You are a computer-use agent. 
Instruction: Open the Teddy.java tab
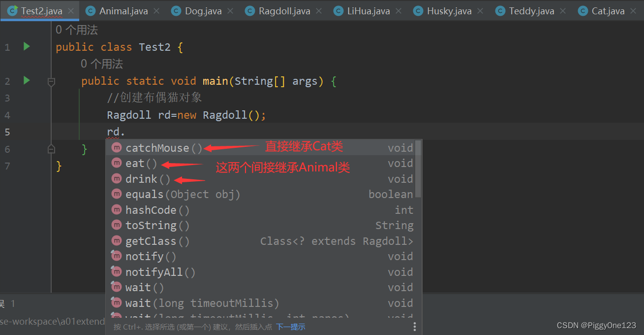point(531,11)
